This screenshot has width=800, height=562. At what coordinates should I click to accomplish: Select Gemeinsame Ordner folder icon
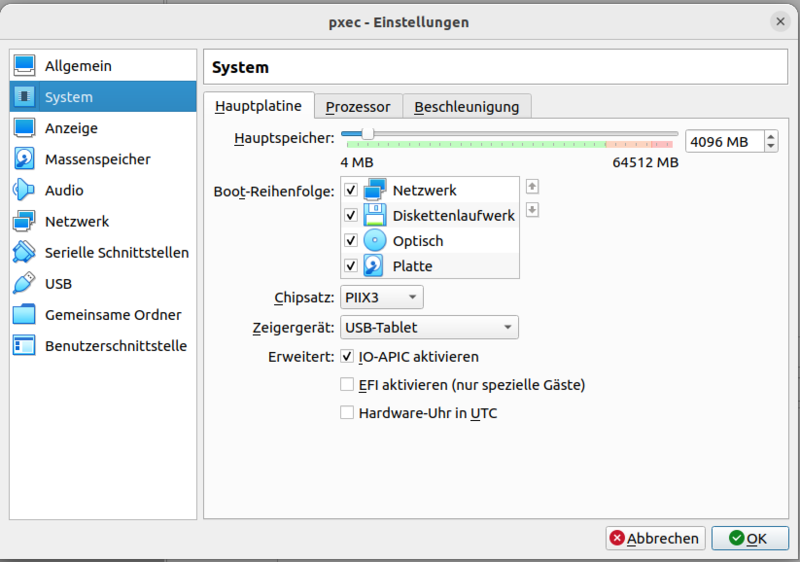(x=25, y=315)
